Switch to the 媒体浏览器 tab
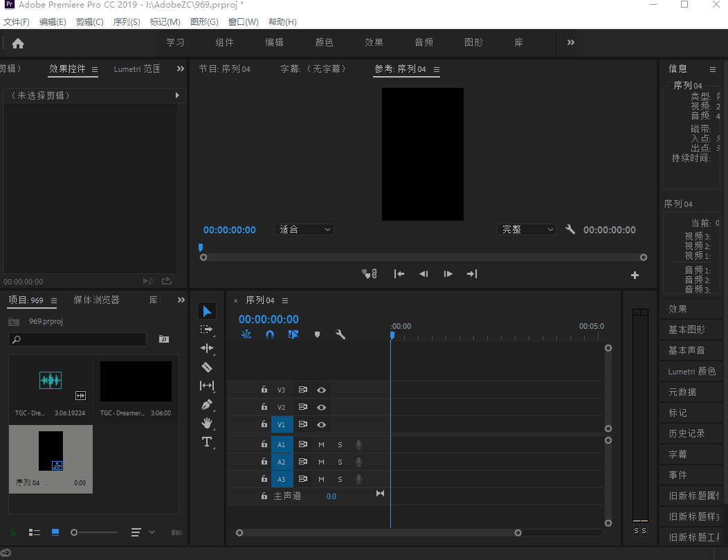Image resolution: width=728 pixels, height=560 pixels. [96, 300]
